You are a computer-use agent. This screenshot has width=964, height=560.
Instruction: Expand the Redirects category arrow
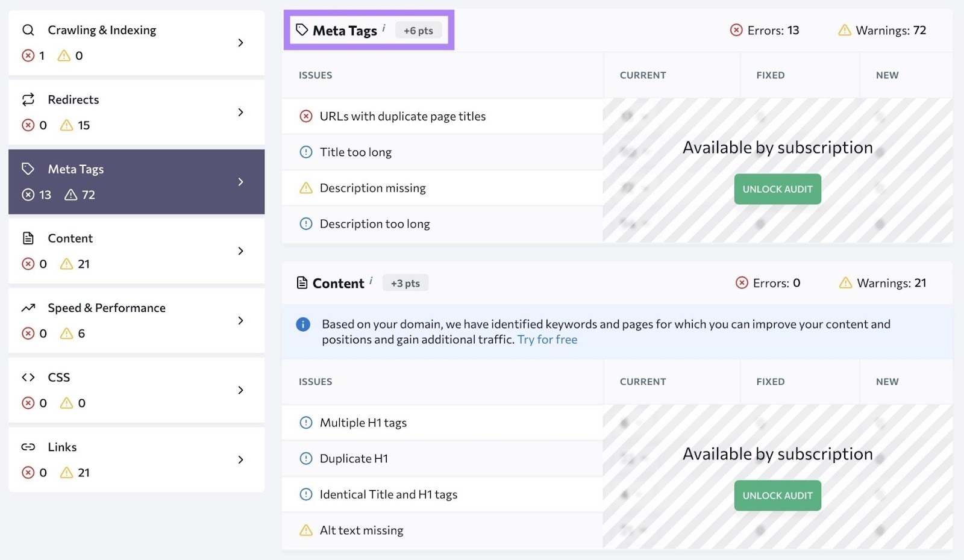point(240,113)
